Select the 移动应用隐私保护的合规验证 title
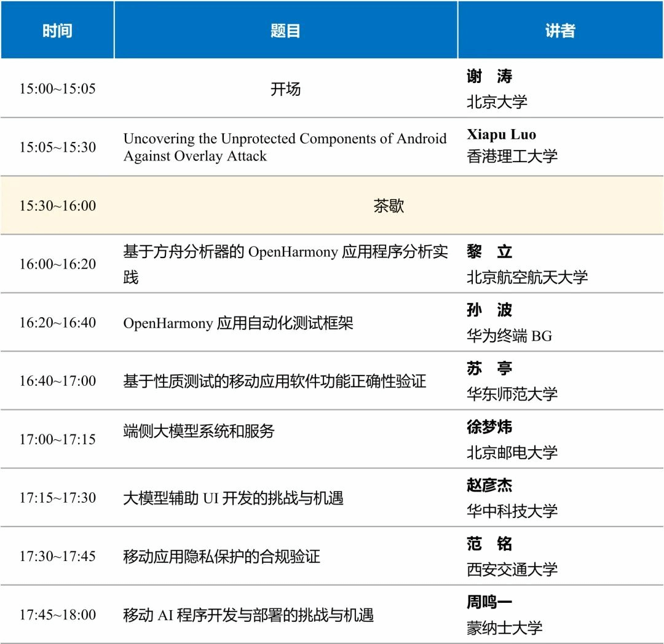This screenshot has height=644, width=664. pyautogui.click(x=221, y=557)
